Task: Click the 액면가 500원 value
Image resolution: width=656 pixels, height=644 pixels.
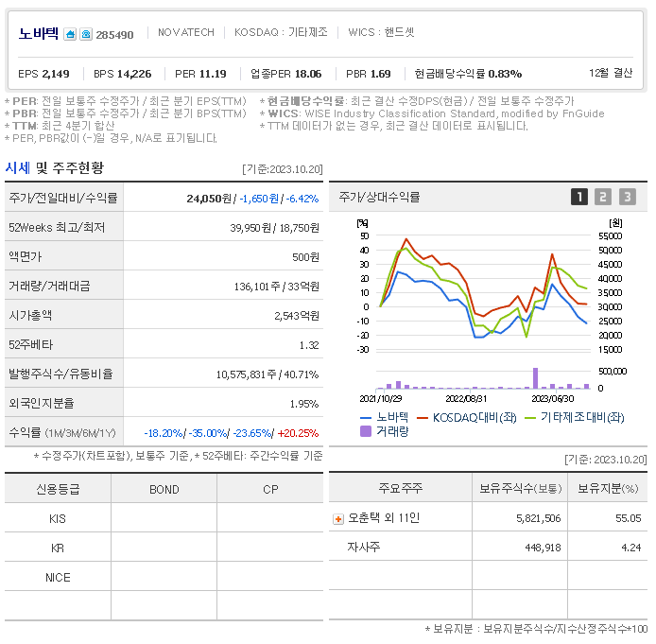Action: pyautogui.click(x=305, y=257)
